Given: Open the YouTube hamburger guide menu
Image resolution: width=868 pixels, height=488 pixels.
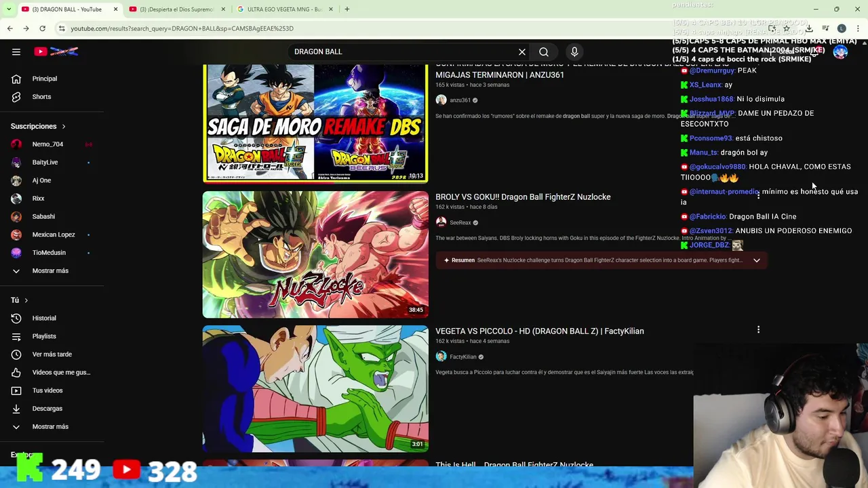Looking at the screenshot, I should click(x=16, y=52).
